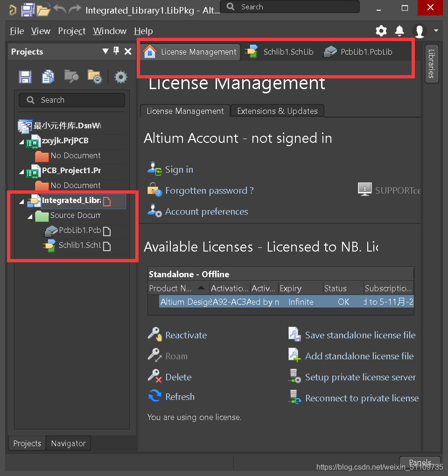Click the folder with gear icon in Projects toolbar
The height and width of the screenshot is (476, 448).
(x=95, y=77)
